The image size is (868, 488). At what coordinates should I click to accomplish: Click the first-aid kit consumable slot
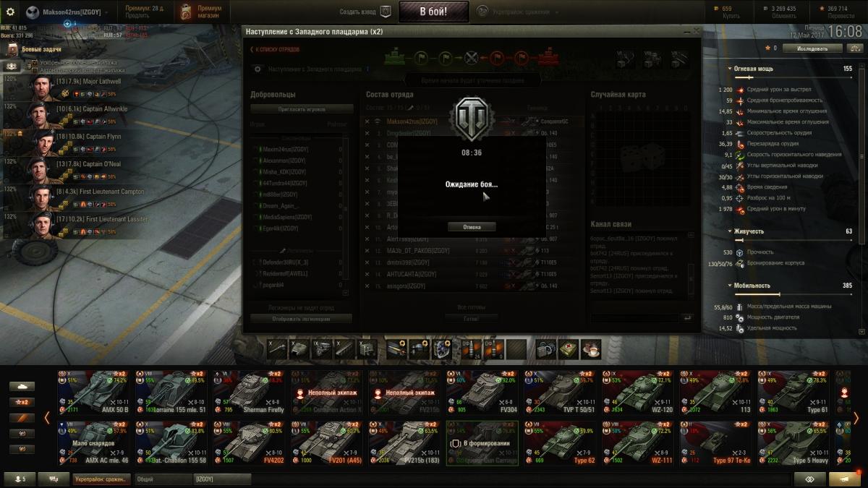(569, 350)
